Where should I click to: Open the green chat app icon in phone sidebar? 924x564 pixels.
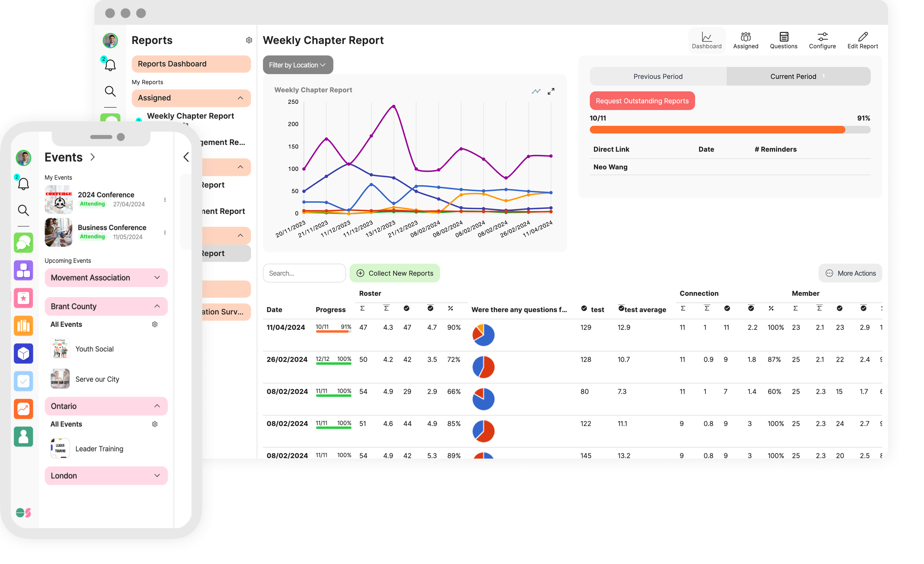(23, 243)
